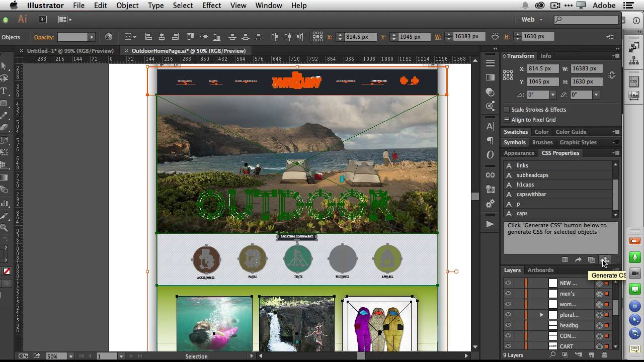Align objects horizontally right
Screen dimensions: 644x362
pos(175,37)
